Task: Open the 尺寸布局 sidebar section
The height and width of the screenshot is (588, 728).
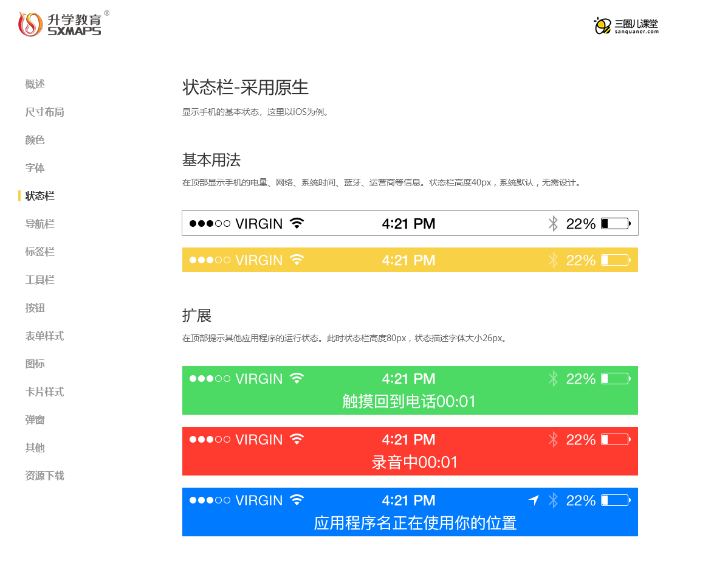Action: pos(44,112)
